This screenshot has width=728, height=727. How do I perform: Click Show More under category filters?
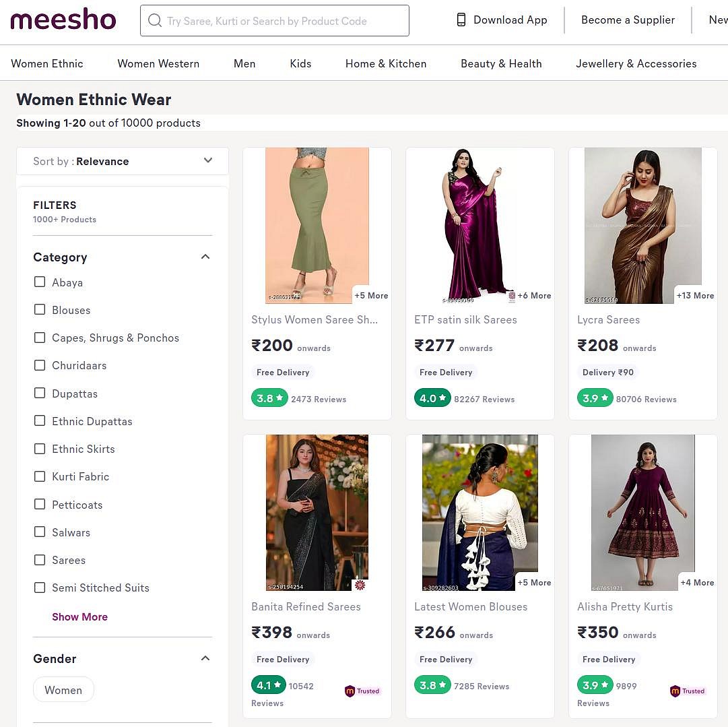point(79,617)
